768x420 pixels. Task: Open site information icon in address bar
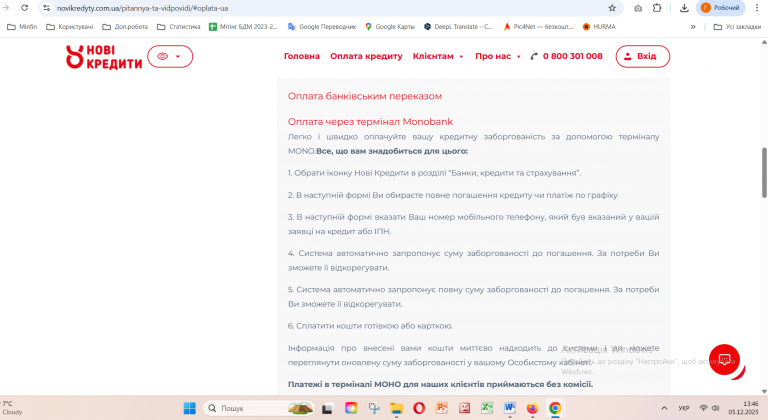(x=47, y=8)
